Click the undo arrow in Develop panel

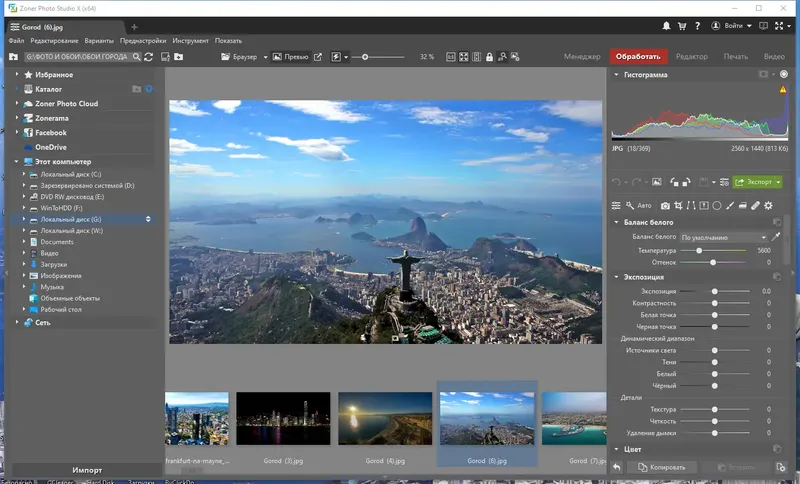coord(617,182)
